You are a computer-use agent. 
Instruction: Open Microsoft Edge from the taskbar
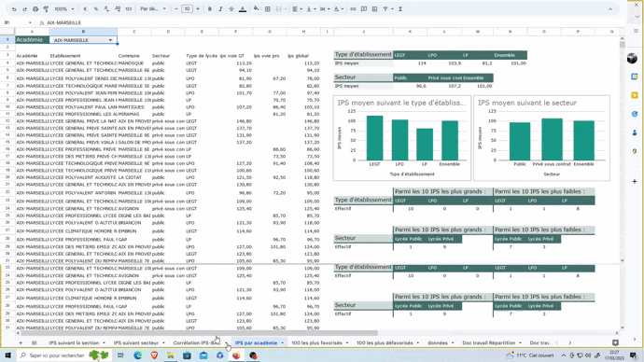coord(137,355)
